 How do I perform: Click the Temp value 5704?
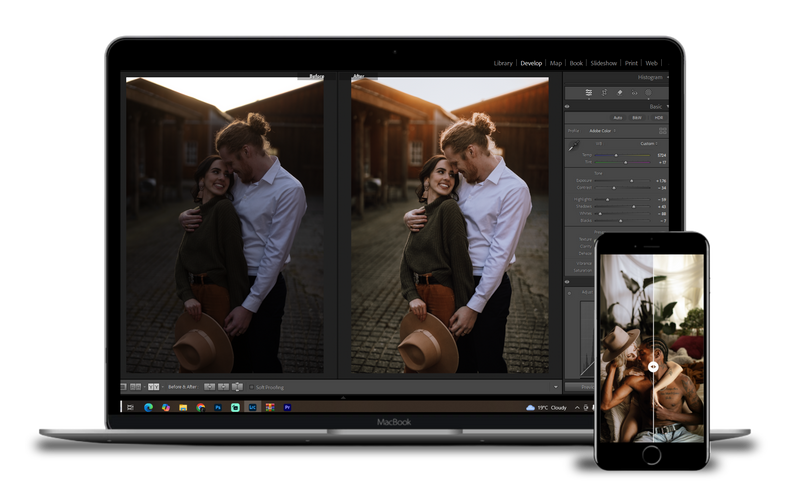click(662, 155)
